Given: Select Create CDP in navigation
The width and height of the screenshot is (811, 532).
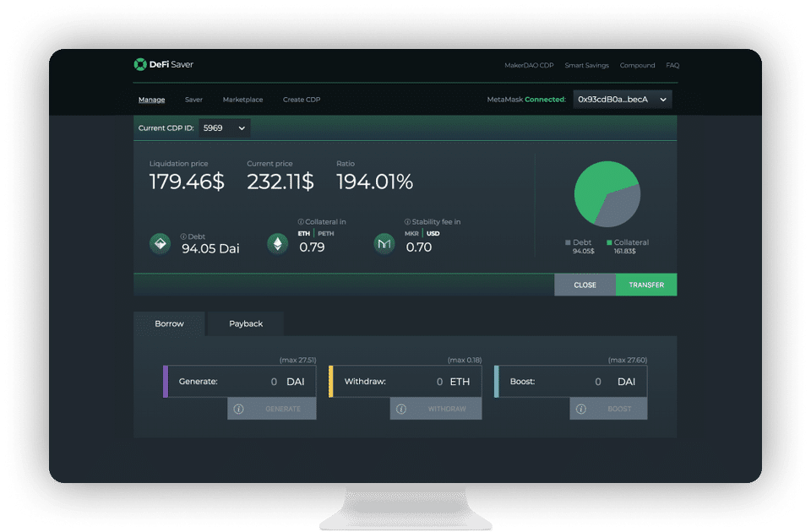Looking at the screenshot, I should click(302, 100).
